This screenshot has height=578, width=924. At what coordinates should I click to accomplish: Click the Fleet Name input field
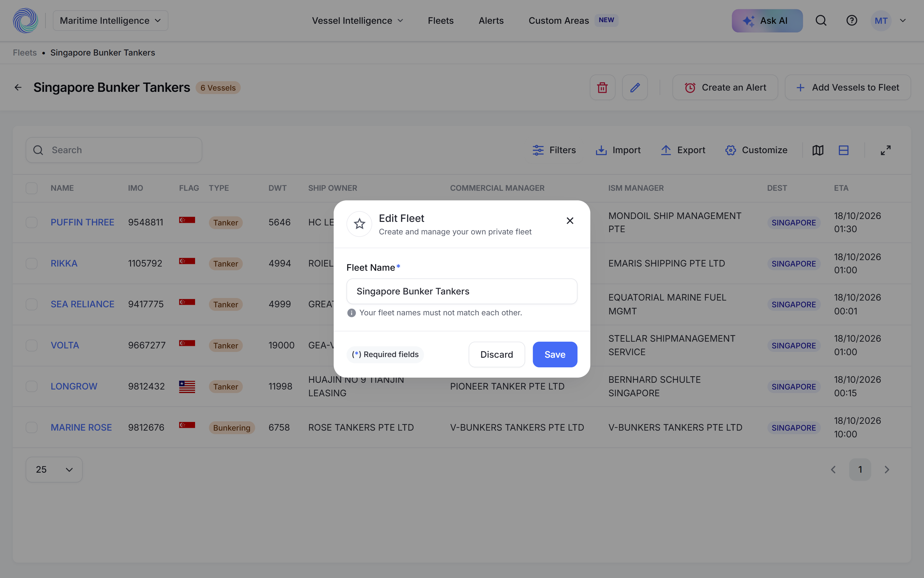pyautogui.click(x=462, y=291)
